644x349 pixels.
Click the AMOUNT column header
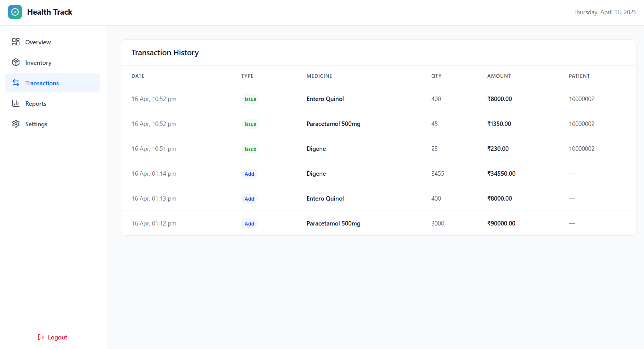[499, 76]
